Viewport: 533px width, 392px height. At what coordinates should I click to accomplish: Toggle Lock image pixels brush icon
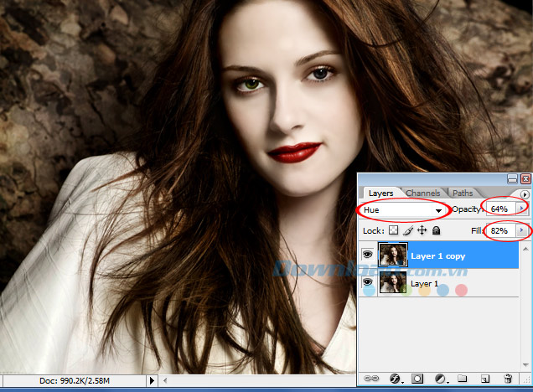coord(408,230)
